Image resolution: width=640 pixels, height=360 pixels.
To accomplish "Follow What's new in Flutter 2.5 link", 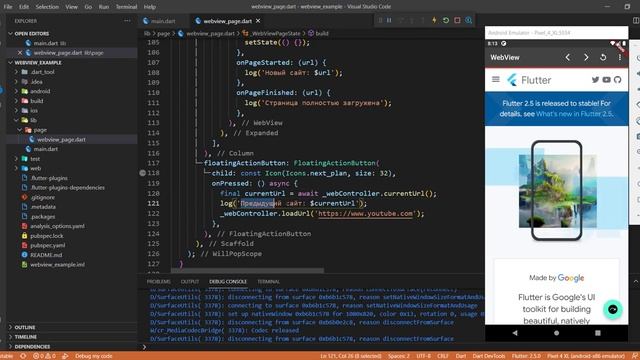I will tap(574, 114).
